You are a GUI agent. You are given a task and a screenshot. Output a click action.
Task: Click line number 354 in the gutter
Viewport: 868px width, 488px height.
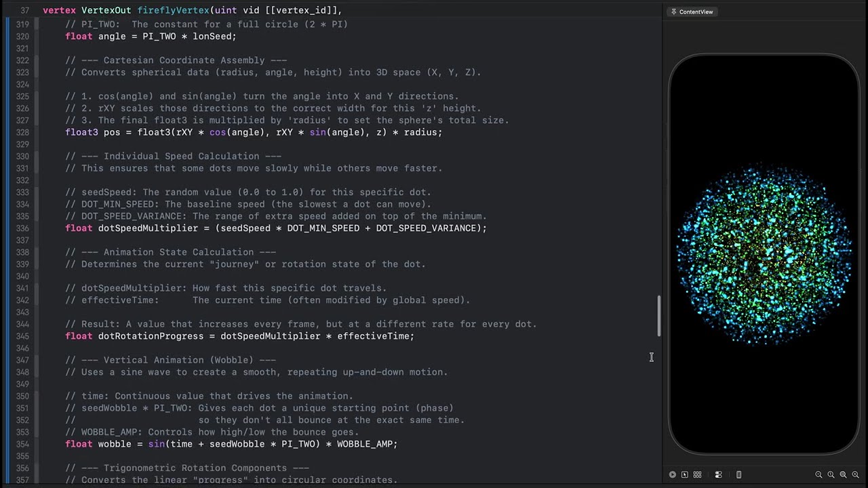tap(22, 444)
